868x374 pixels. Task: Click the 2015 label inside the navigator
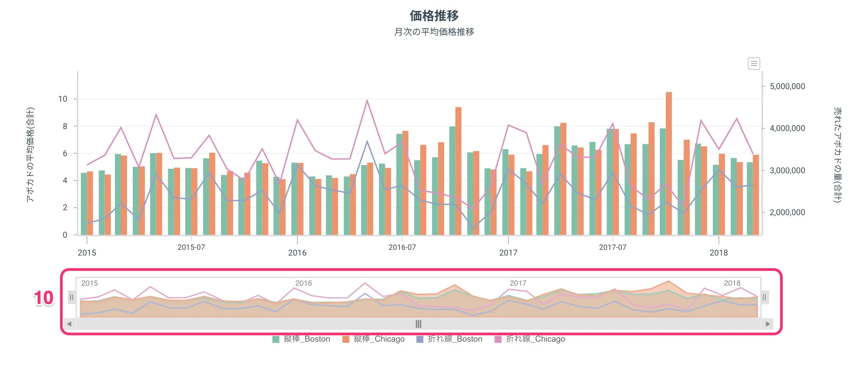(89, 283)
